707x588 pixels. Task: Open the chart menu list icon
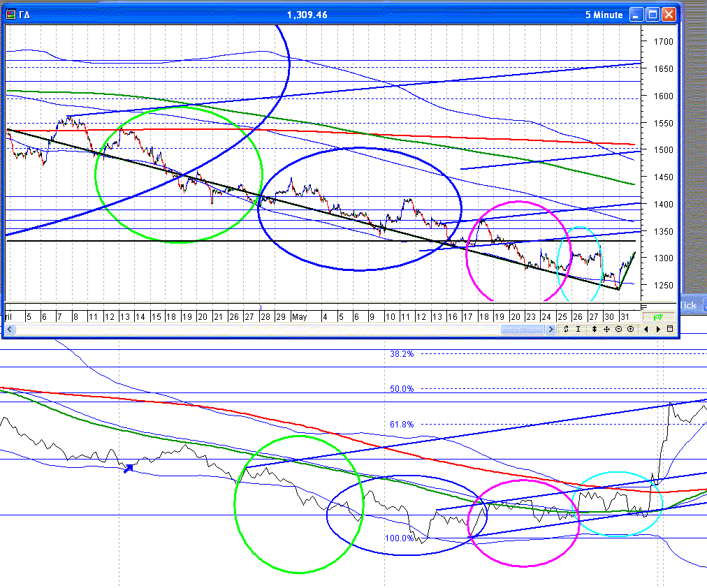[x=670, y=330]
